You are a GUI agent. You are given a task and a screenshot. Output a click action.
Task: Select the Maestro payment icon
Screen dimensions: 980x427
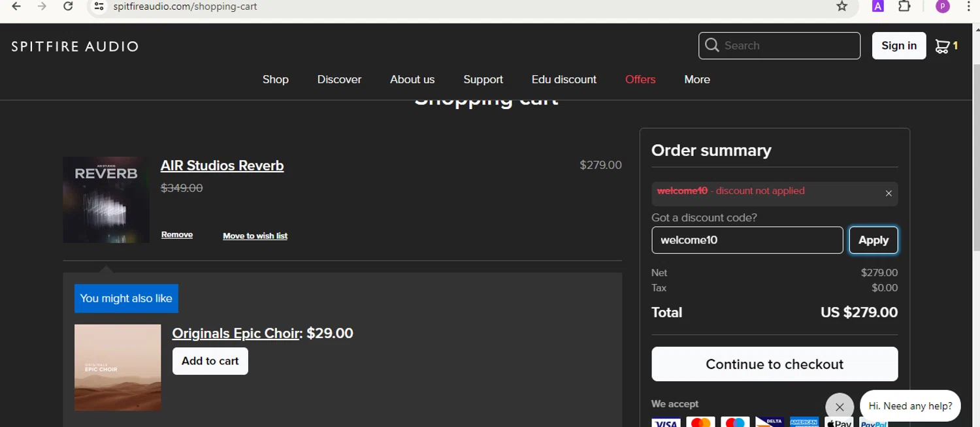pyautogui.click(x=735, y=422)
